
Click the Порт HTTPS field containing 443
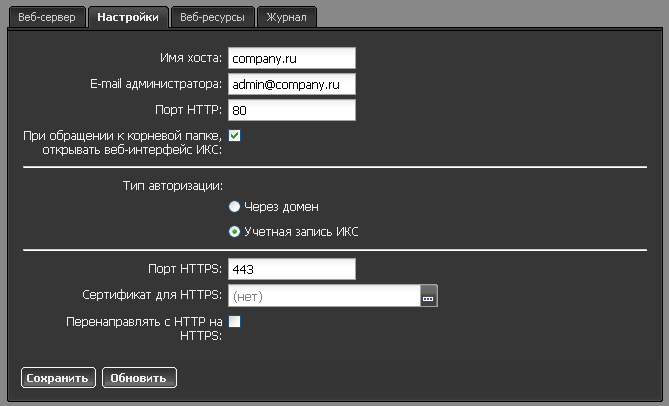point(291,269)
